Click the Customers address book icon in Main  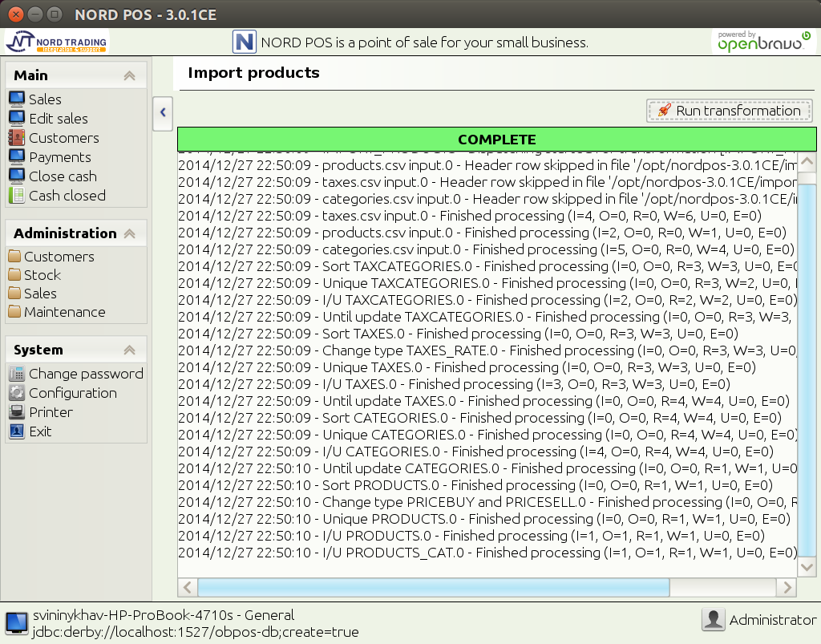tap(16, 138)
